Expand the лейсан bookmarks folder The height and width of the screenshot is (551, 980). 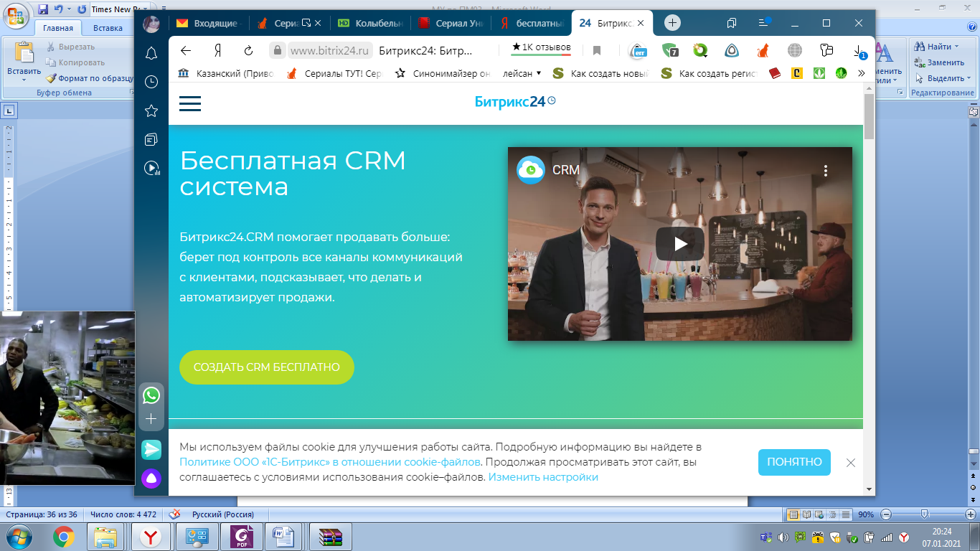pyautogui.click(x=522, y=73)
